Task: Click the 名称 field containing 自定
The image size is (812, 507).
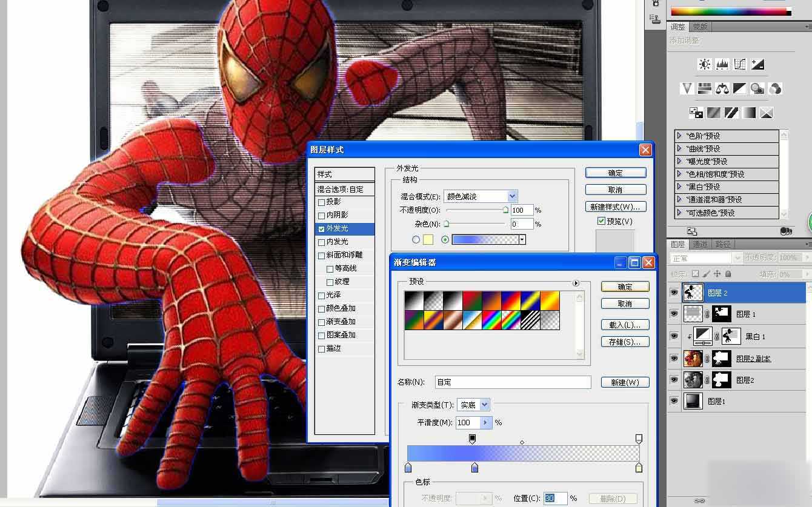Action: coord(512,382)
